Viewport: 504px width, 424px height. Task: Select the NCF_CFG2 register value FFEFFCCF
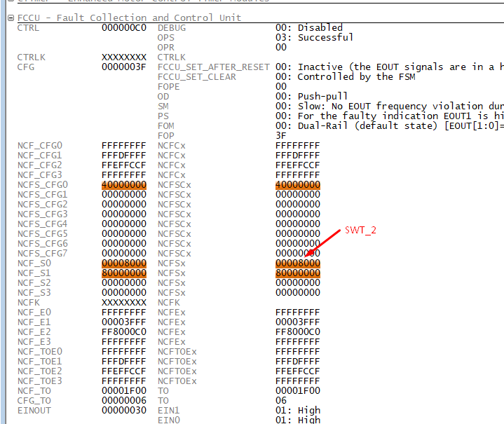pyautogui.click(x=124, y=165)
